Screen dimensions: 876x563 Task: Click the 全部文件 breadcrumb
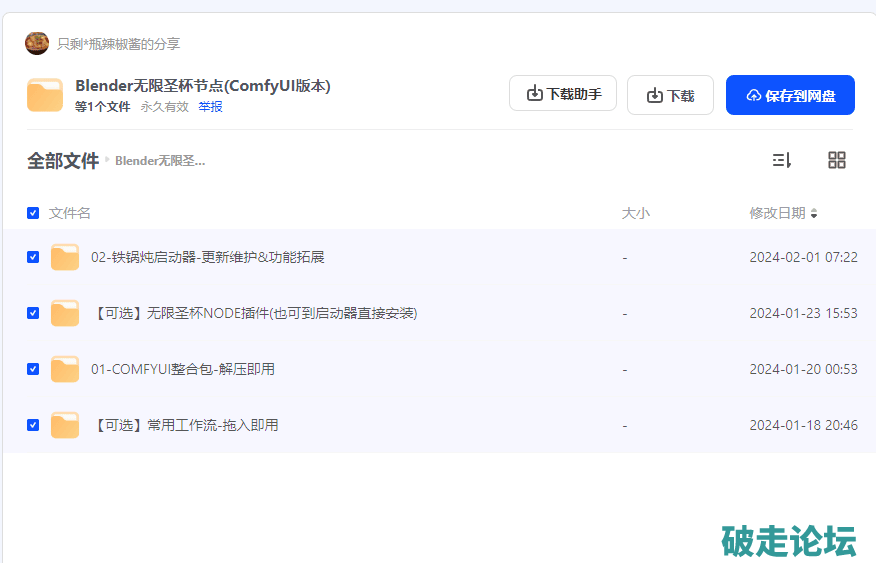click(63, 161)
